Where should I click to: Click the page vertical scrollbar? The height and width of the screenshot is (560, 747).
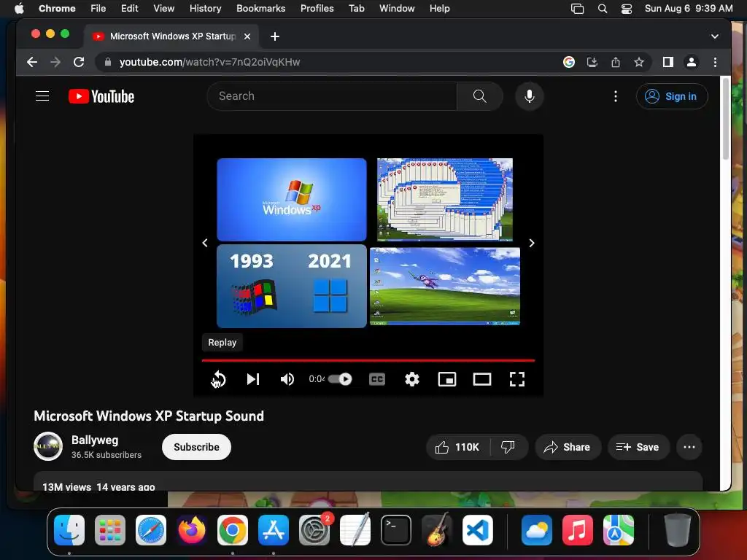tap(726, 119)
